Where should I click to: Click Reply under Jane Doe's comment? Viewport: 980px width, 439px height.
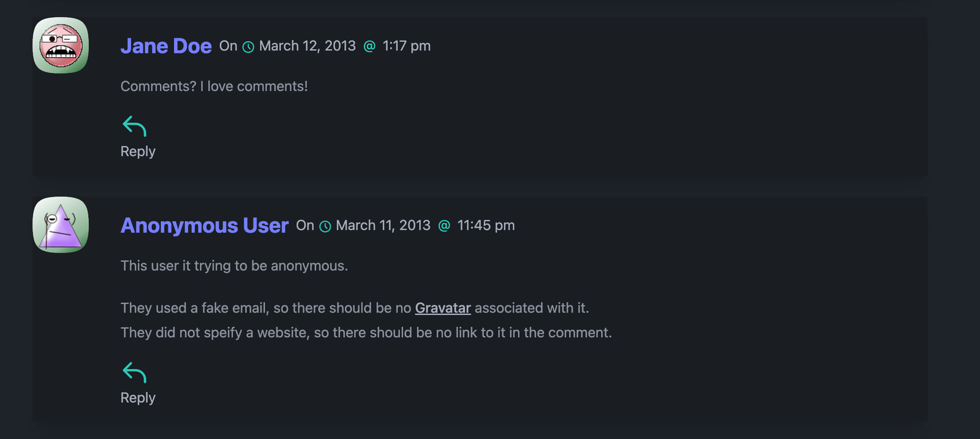137,151
